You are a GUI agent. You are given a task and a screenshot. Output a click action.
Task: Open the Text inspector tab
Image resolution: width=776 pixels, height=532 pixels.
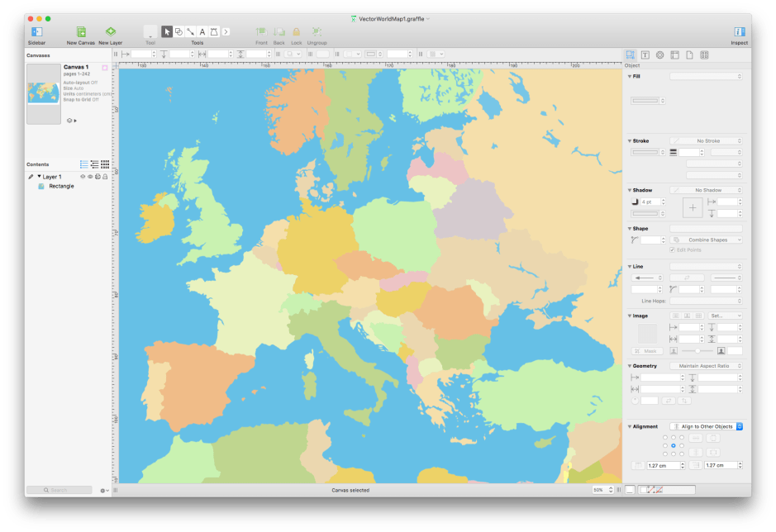click(645, 54)
